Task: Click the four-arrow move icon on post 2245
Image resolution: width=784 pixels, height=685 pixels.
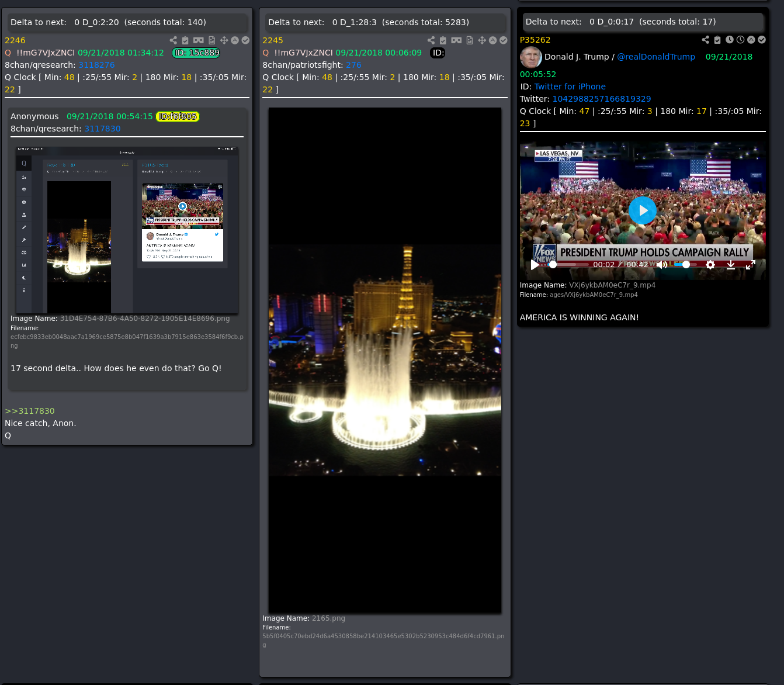Action: coord(482,40)
